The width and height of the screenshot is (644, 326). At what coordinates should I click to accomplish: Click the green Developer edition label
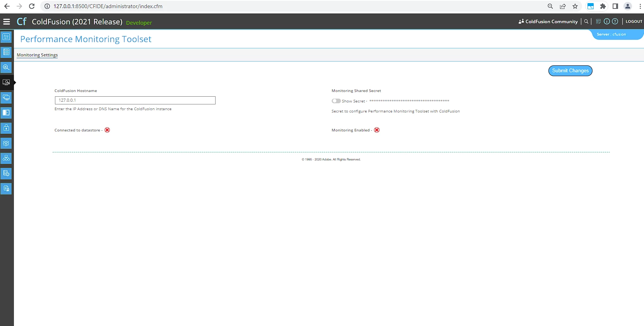[139, 23]
